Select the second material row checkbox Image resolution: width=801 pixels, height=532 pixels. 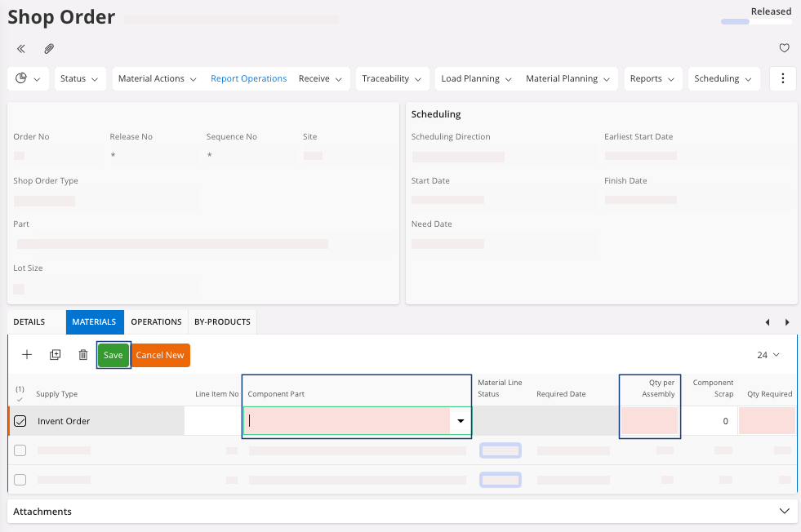20,450
